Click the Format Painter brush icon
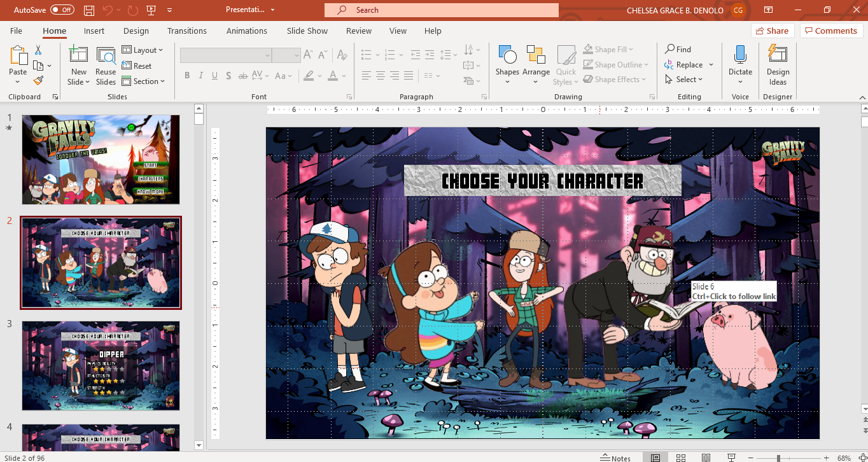 (x=38, y=81)
